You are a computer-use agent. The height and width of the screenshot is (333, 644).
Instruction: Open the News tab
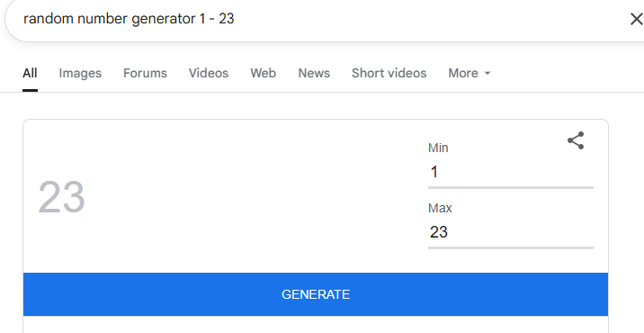click(x=314, y=73)
